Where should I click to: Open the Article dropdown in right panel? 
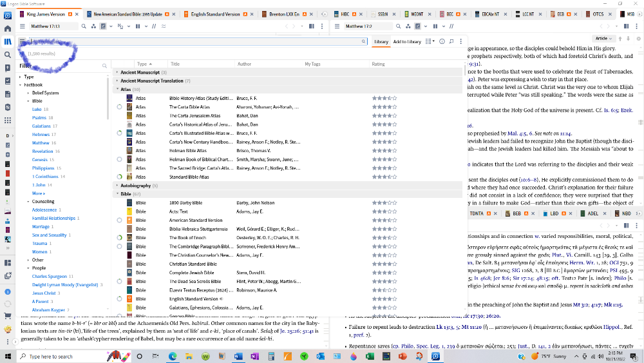pos(604,39)
